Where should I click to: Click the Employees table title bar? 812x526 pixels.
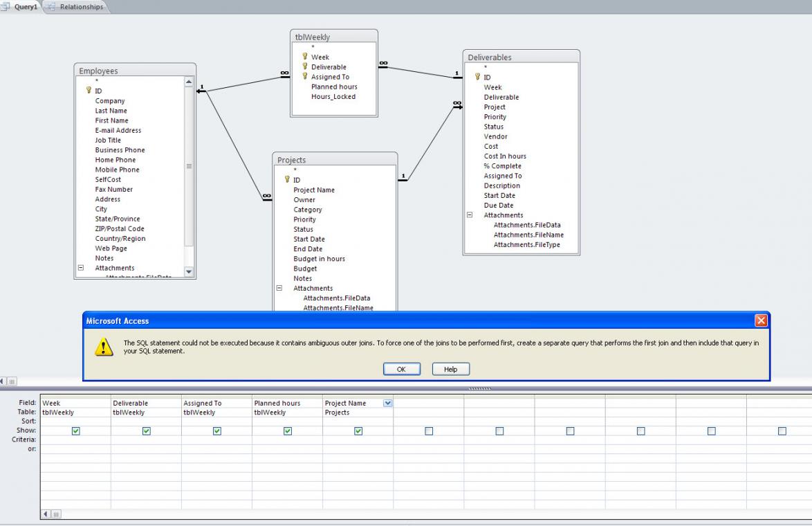135,71
